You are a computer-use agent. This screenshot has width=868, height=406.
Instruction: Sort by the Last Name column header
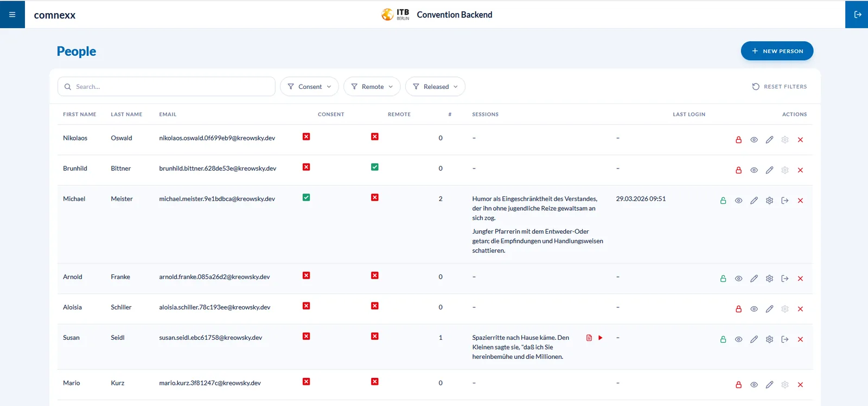[126, 114]
